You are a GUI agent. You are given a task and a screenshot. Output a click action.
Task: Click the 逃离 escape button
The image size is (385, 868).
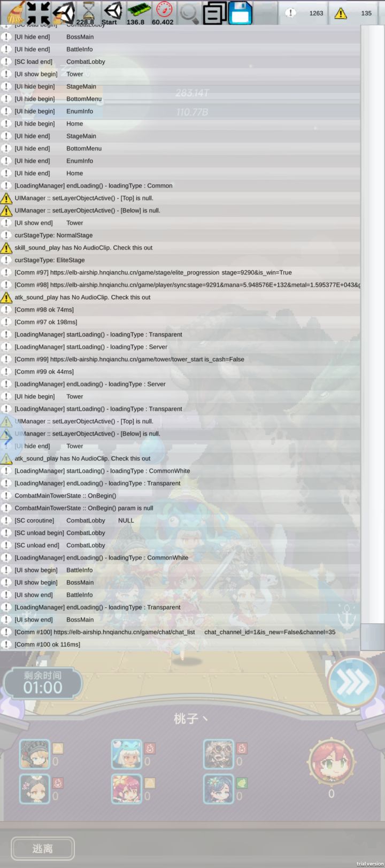pyautogui.click(x=43, y=848)
